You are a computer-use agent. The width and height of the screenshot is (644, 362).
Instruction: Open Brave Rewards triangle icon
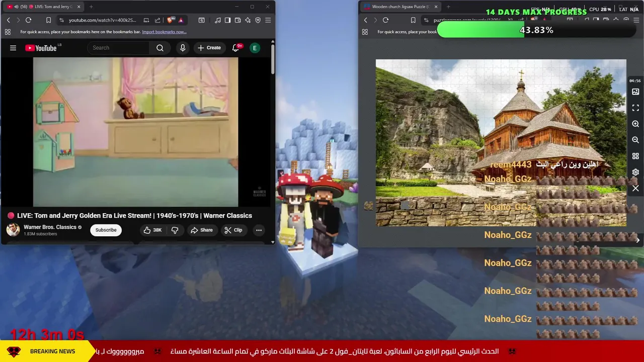pyautogui.click(x=181, y=20)
